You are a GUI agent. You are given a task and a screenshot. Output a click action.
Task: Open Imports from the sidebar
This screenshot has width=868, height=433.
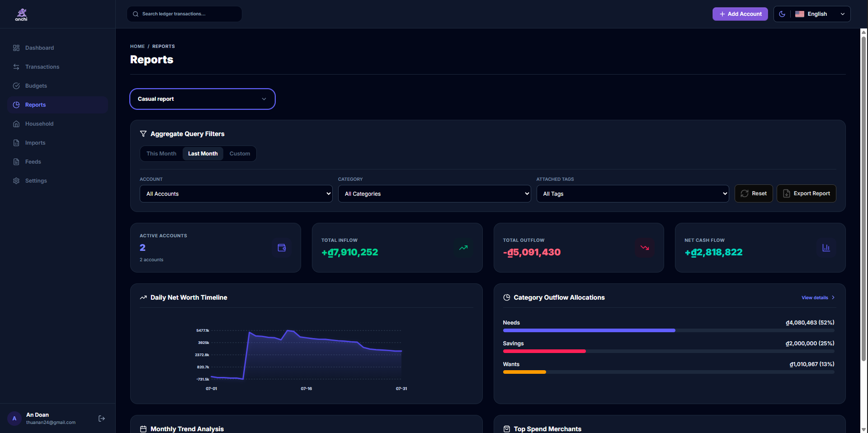pos(58,143)
